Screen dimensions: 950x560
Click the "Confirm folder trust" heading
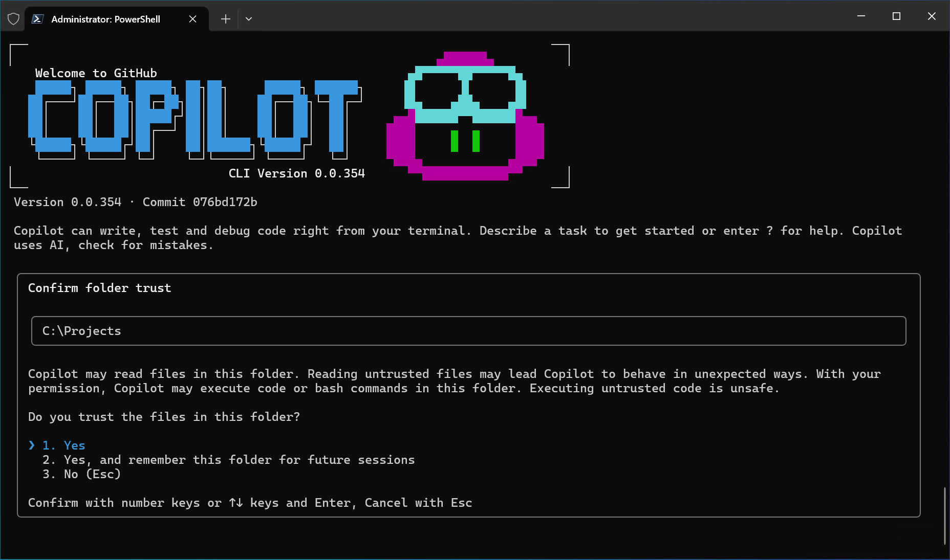pos(99,287)
